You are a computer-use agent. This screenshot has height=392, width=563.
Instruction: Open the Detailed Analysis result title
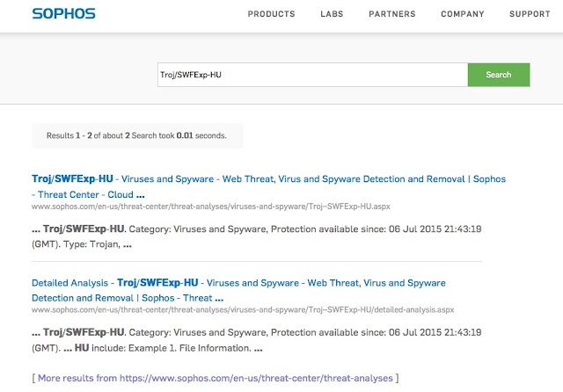point(238,290)
